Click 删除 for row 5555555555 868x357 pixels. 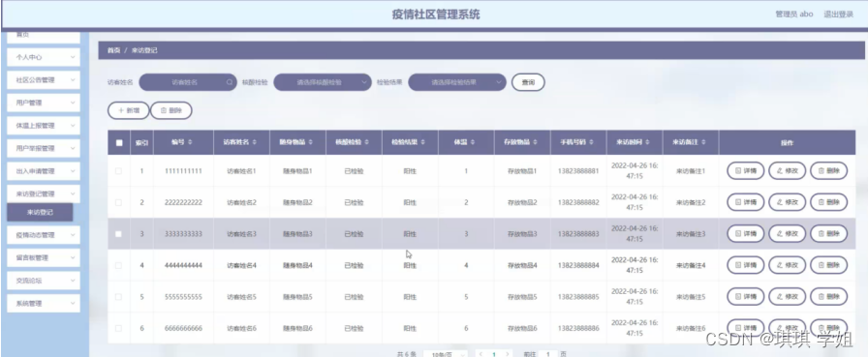pos(828,297)
